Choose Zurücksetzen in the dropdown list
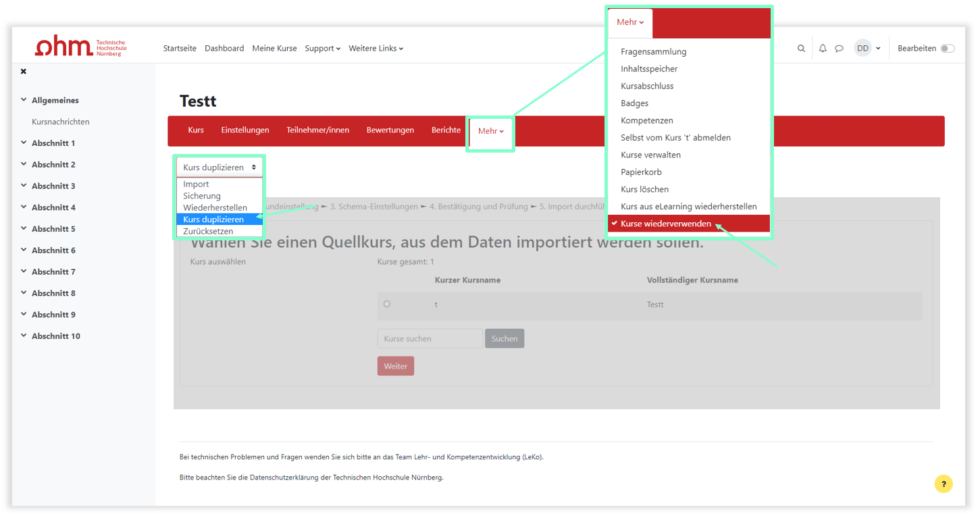980x520 pixels. click(208, 231)
